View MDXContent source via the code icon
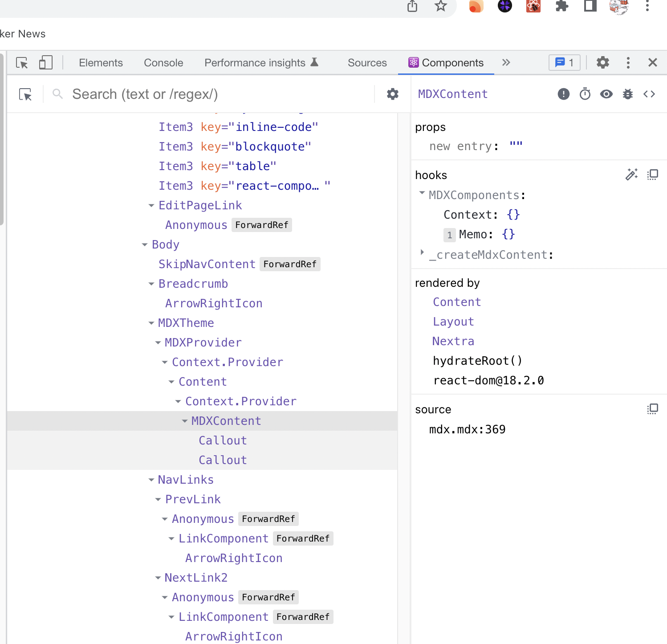The image size is (667, 644). pos(649,94)
